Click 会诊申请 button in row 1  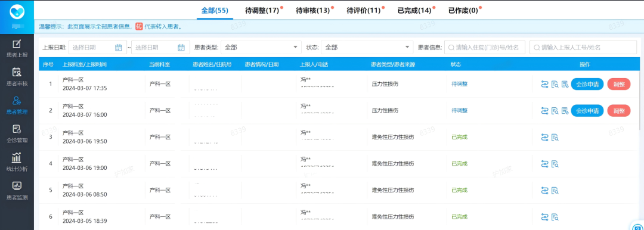tap(587, 84)
